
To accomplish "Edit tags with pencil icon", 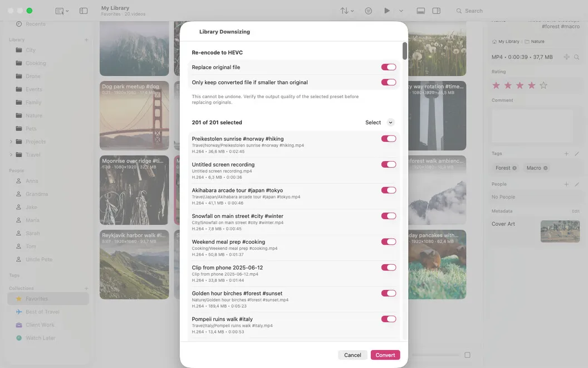I will tap(577, 153).
